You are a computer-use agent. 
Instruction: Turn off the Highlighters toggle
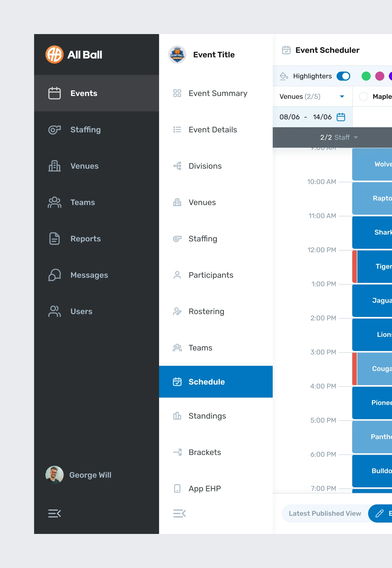point(343,76)
